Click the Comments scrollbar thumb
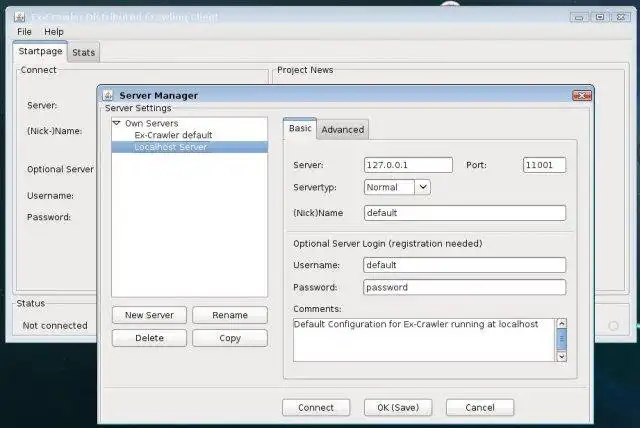Screen dimensions: 640x428 562,339
